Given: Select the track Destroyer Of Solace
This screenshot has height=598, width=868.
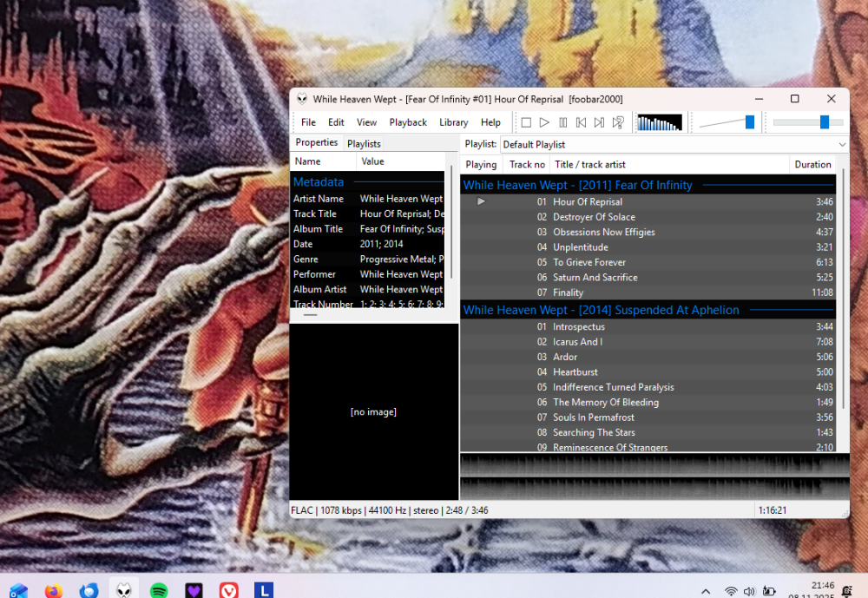Looking at the screenshot, I should (594, 217).
